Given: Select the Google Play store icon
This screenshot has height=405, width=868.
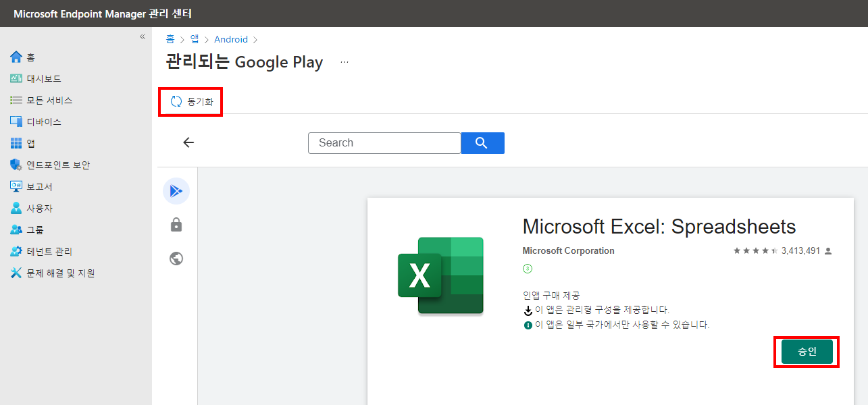Looking at the screenshot, I should (x=176, y=192).
